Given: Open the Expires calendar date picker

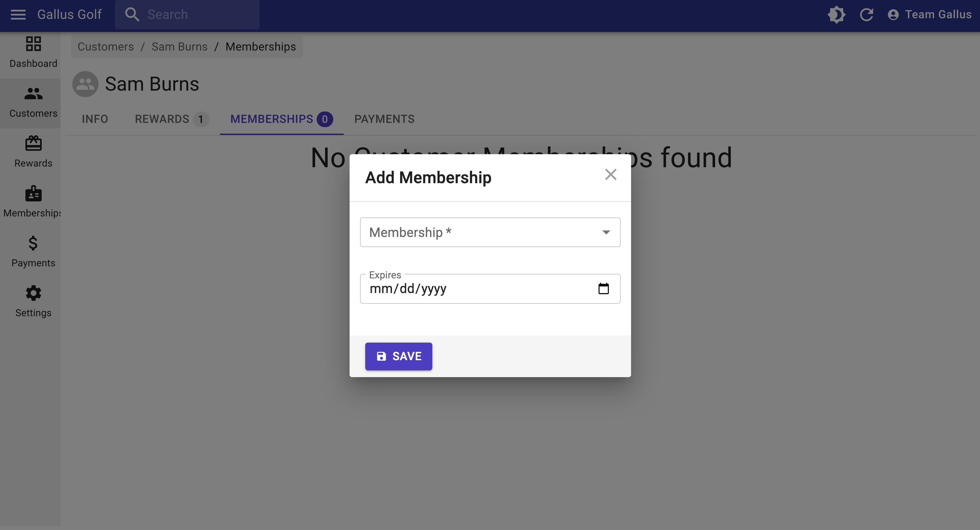Looking at the screenshot, I should pyautogui.click(x=603, y=288).
